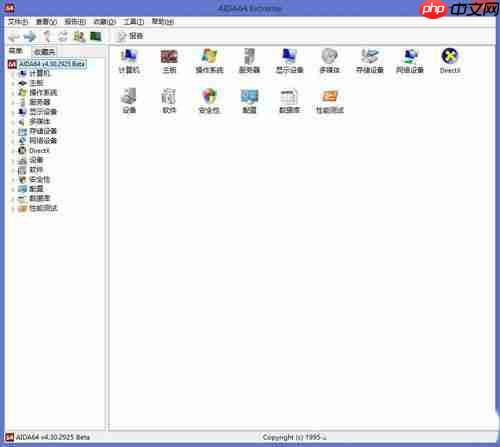Select the AIDA64 v4.30.2925 Beta root tree node
500x447 pixels.
click(53, 64)
